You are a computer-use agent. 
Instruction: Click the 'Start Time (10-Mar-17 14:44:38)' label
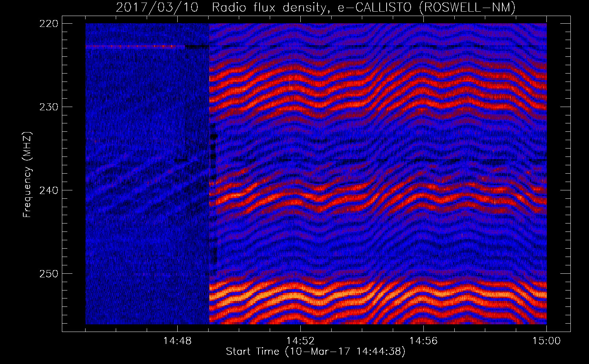[x=316, y=352]
